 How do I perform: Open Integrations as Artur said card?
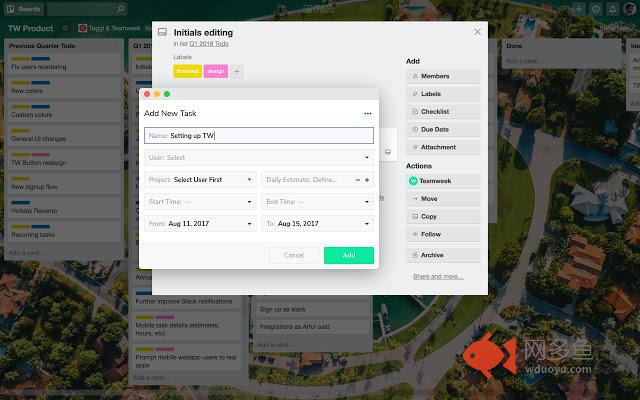(x=312, y=327)
